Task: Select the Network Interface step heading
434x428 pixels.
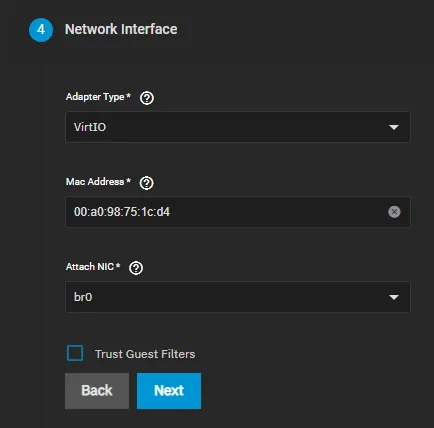Action: (121, 29)
